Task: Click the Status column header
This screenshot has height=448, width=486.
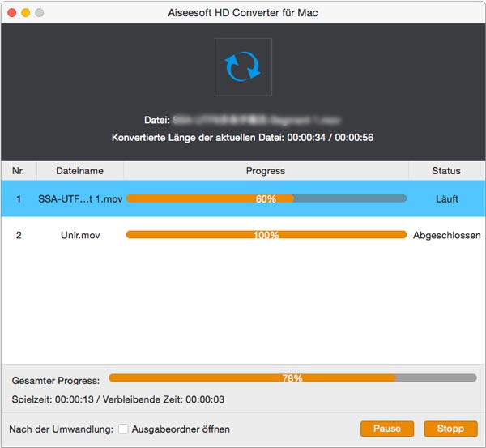Action: click(446, 171)
